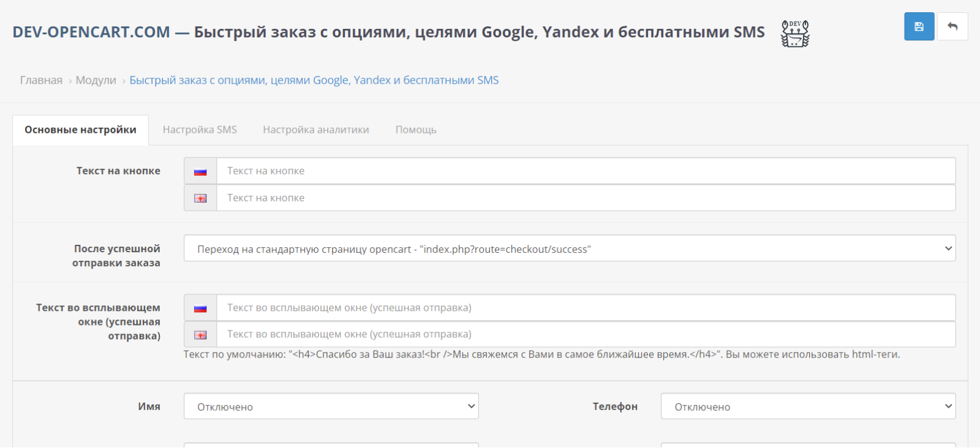Screen dimensions: 980x448
Task: Open the Помощь tab
Action: [x=416, y=130]
